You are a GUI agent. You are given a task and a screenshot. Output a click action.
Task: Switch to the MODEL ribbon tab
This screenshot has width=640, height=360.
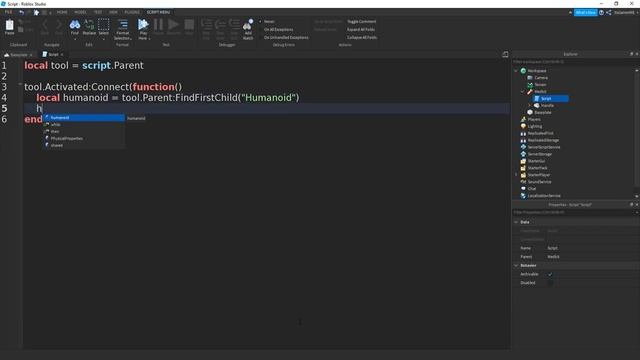tap(80, 12)
